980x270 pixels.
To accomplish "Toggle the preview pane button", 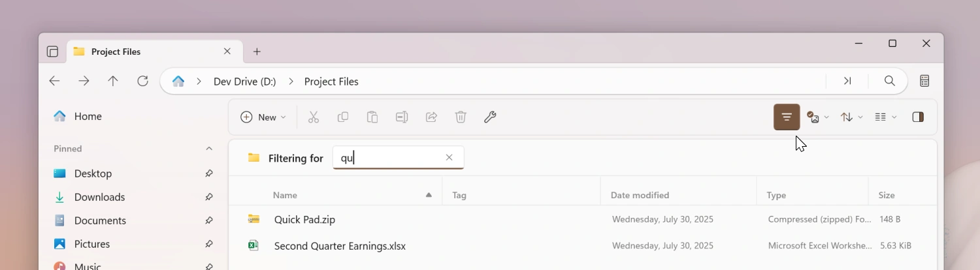I will pyautogui.click(x=918, y=117).
